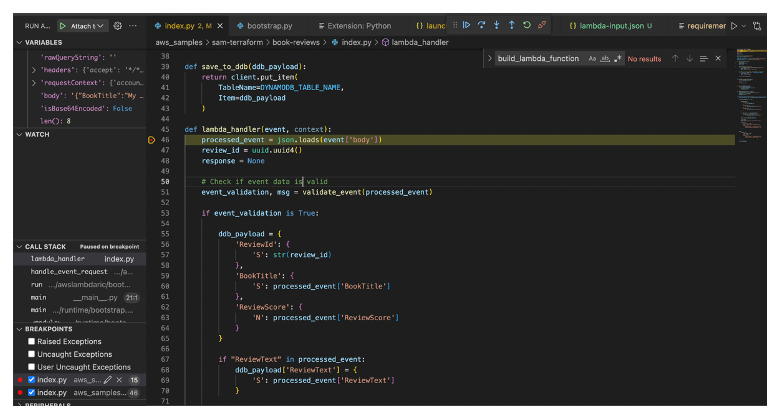780x416 pixels.
Task: Go to next match arrow in the find widget
Action: 689,59
